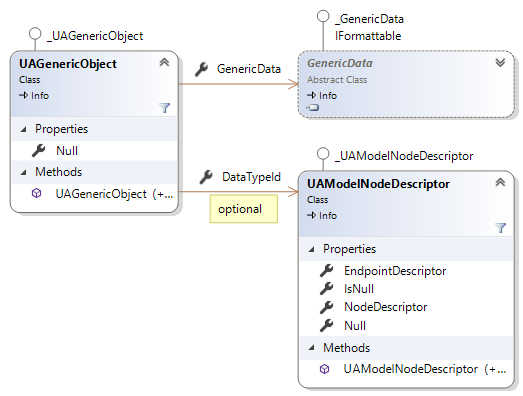Click the small tag icon in GenericData box
This screenshot has width=523, height=396.
click(x=313, y=108)
